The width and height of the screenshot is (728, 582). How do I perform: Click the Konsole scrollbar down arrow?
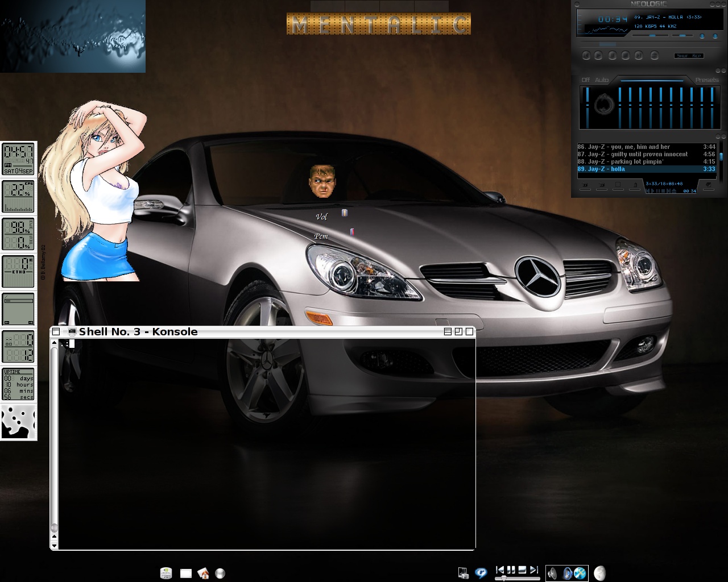[x=54, y=546]
